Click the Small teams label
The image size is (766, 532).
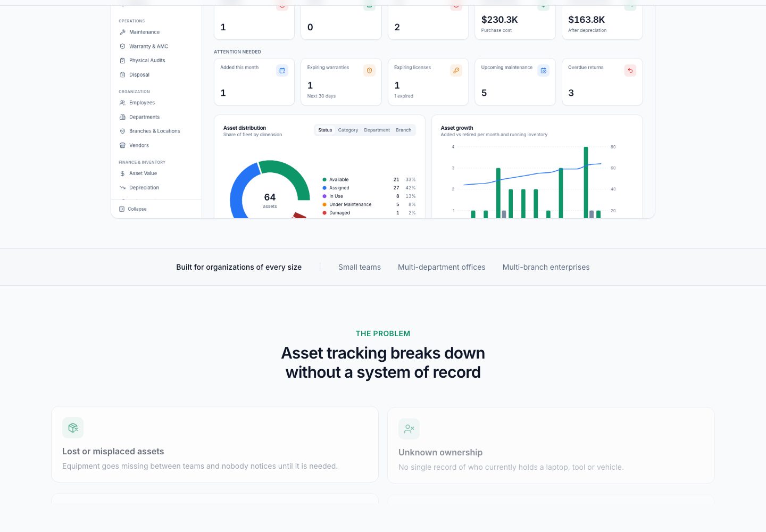360,267
